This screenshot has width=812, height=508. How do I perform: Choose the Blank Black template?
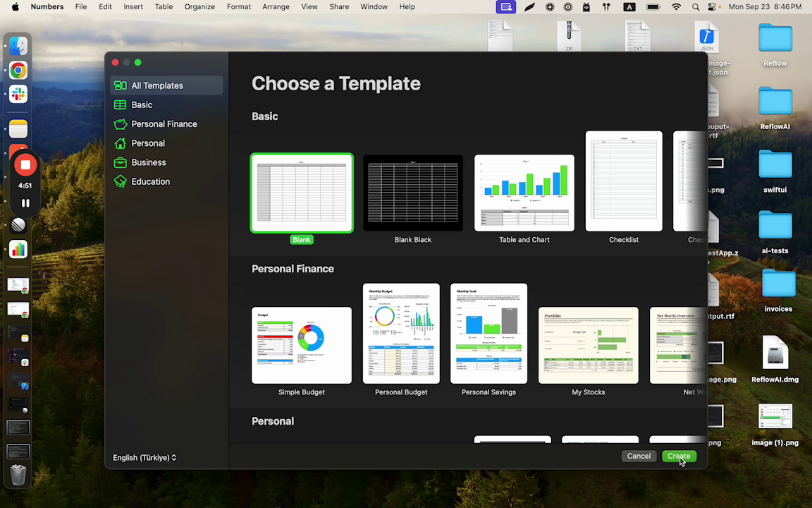[x=413, y=193]
